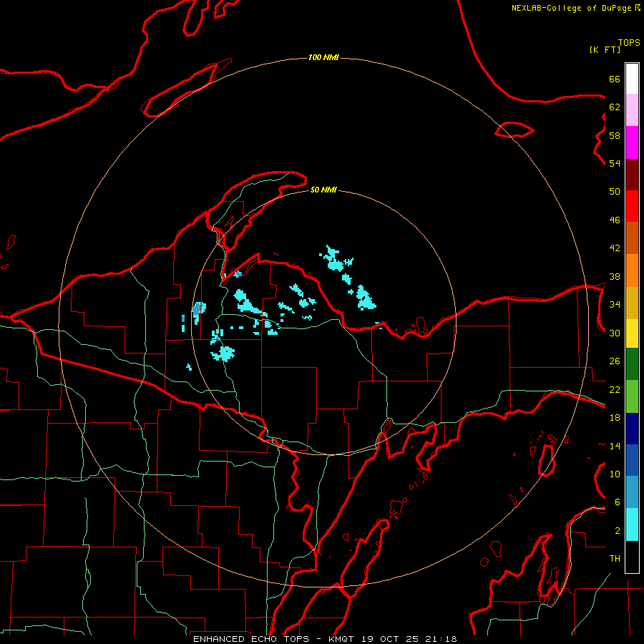The width and height of the screenshot is (644, 644).
Task: Click the white swatch at the top of the legend
Action: pos(632,79)
